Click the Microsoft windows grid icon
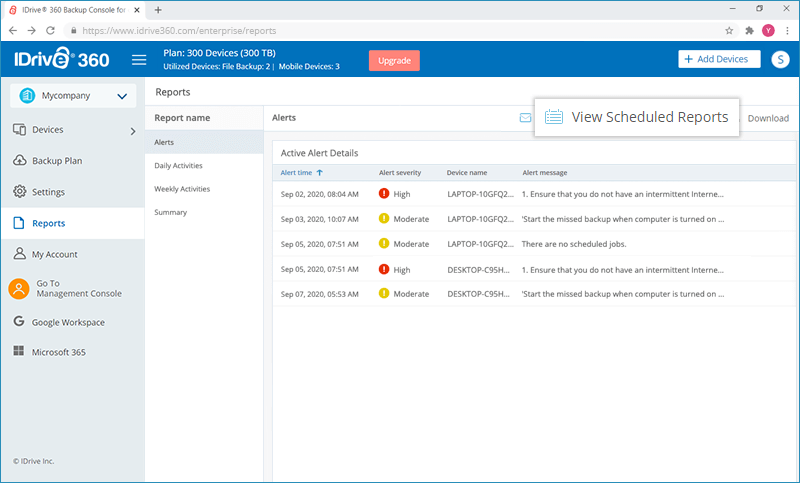The height and width of the screenshot is (483, 800). pos(19,351)
